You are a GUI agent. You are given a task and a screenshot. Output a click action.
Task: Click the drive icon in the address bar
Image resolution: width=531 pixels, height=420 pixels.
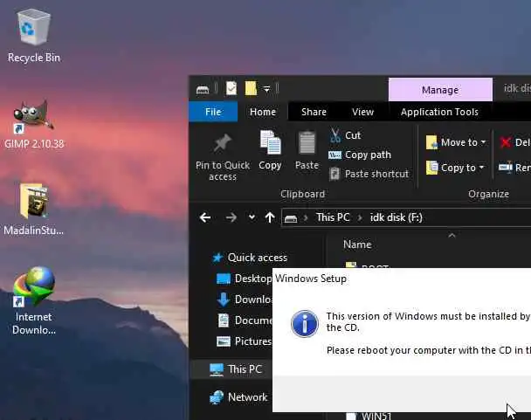(x=291, y=218)
